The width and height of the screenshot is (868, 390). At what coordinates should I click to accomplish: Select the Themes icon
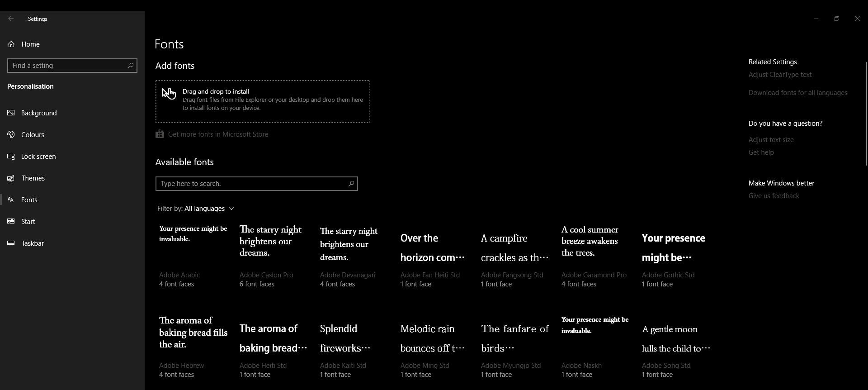click(11, 178)
